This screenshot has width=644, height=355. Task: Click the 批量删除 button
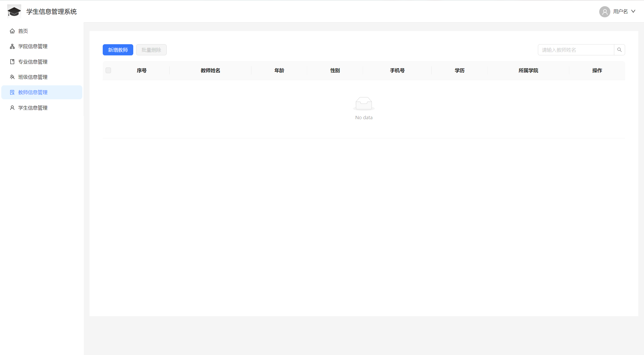click(x=151, y=50)
